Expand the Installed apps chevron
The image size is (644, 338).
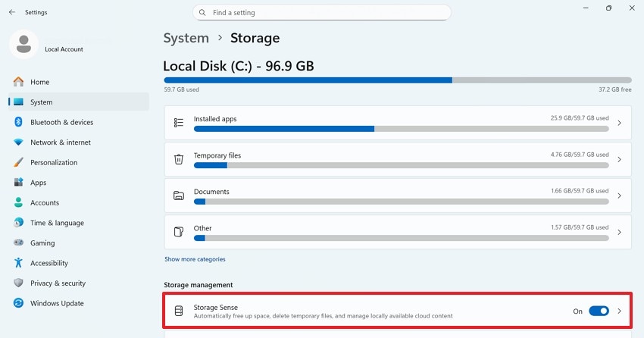point(619,123)
